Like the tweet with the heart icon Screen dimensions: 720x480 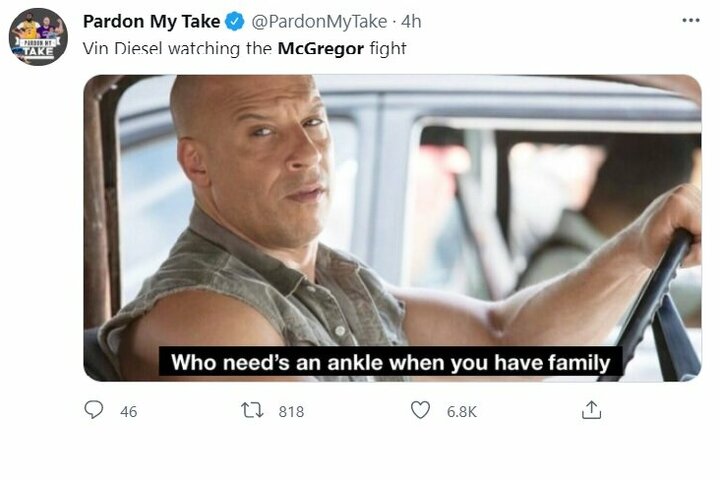pyautogui.click(x=421, y=410)
